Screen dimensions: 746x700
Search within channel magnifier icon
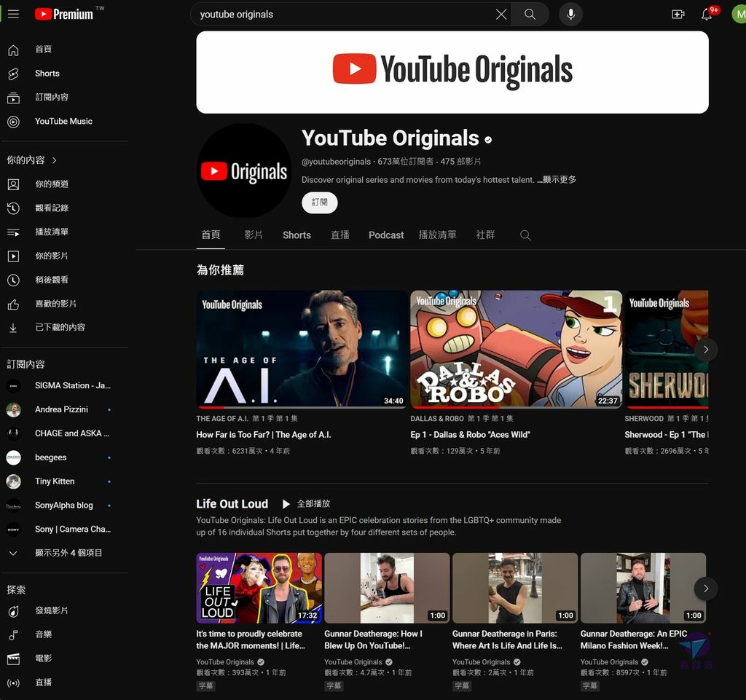(x=525, y=235)
